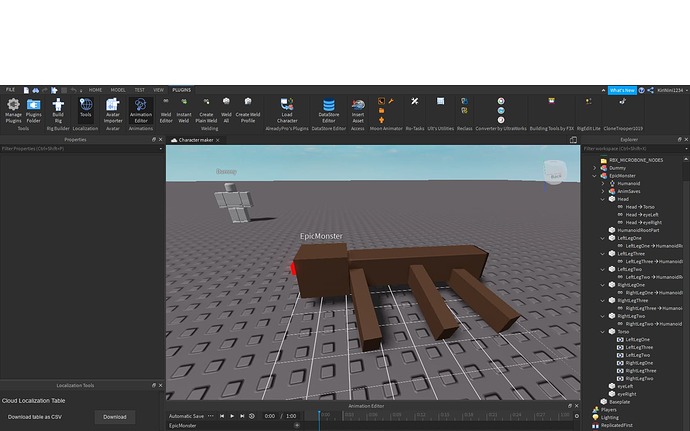The width and height of the screenshot is (690, 431).
Task: Select the eyeLeft part in Explorer
Action: click(x=625, y=386)
